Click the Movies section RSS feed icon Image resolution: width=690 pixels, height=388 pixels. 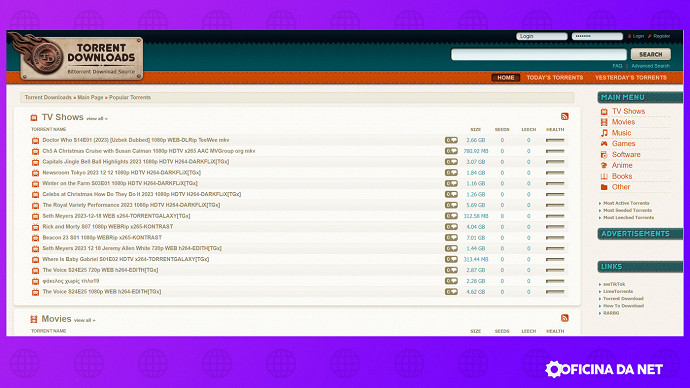coord(565,318)
